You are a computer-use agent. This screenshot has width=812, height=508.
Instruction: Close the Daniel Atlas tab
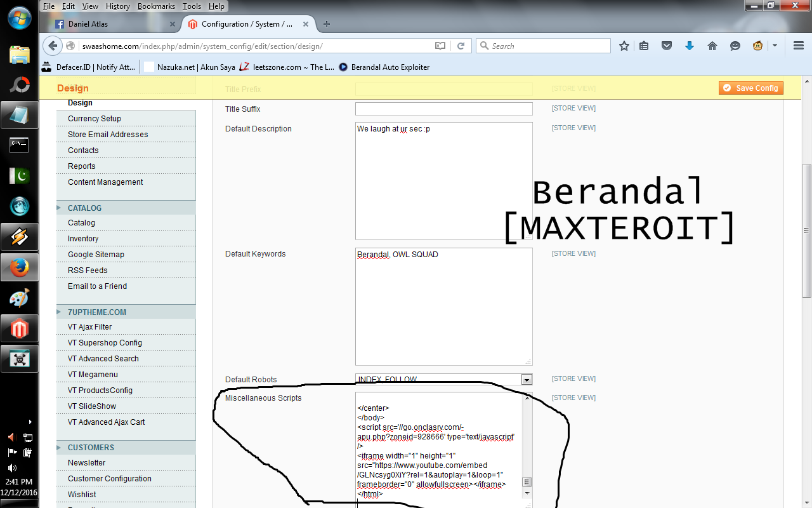[x=172, y=24]
